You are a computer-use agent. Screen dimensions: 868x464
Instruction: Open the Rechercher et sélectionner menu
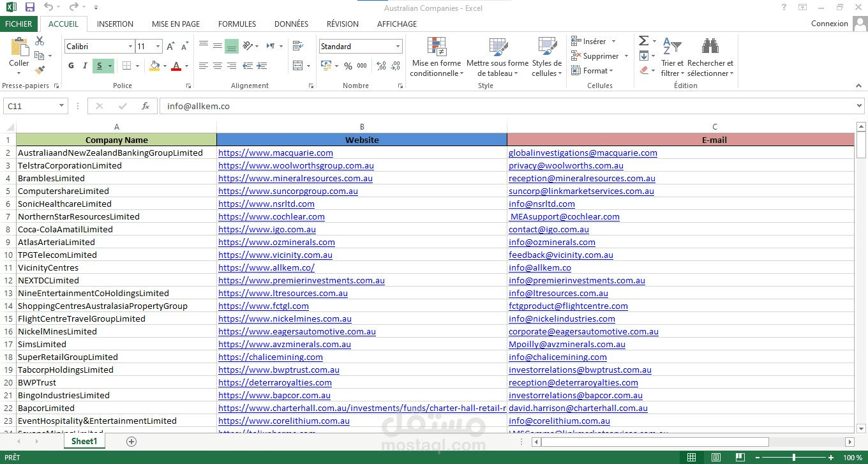(x=710, y=57)
